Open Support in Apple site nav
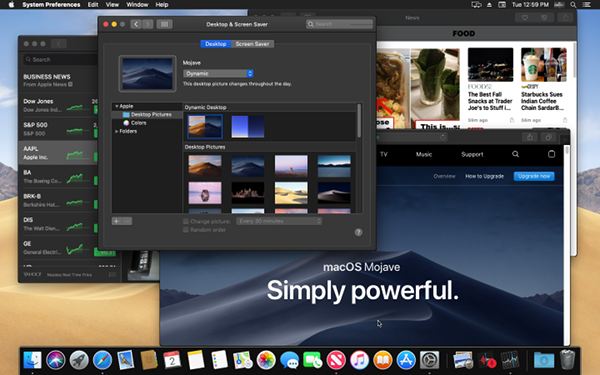 coord(472,154)
